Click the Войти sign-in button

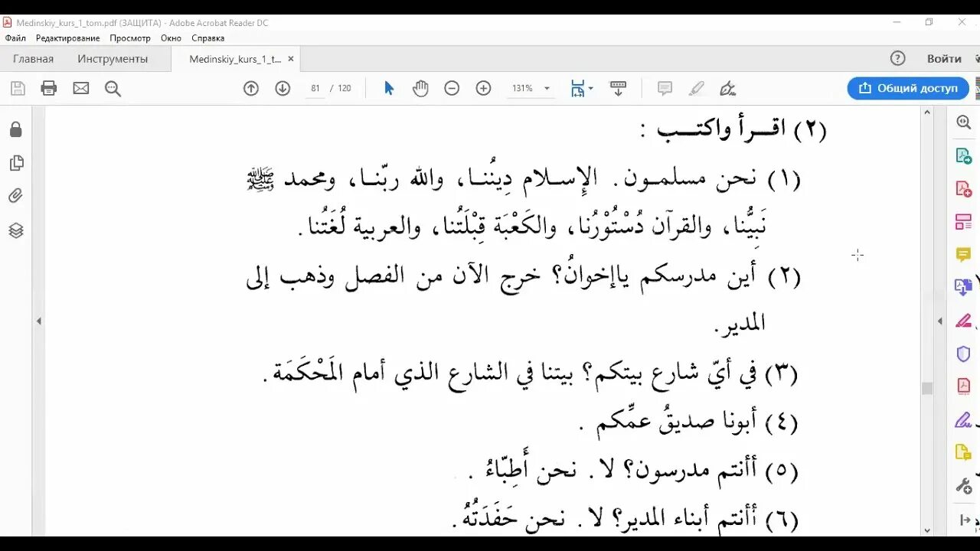point(944,59)
